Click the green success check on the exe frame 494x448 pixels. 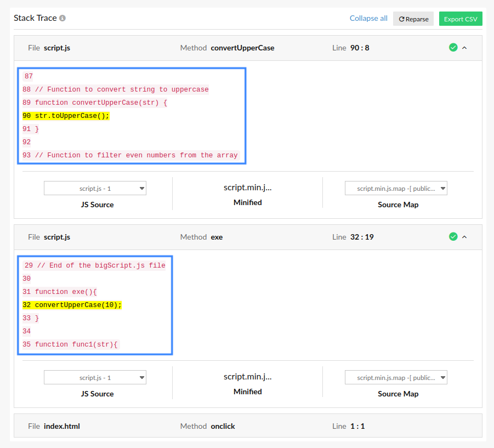[453, 236]
